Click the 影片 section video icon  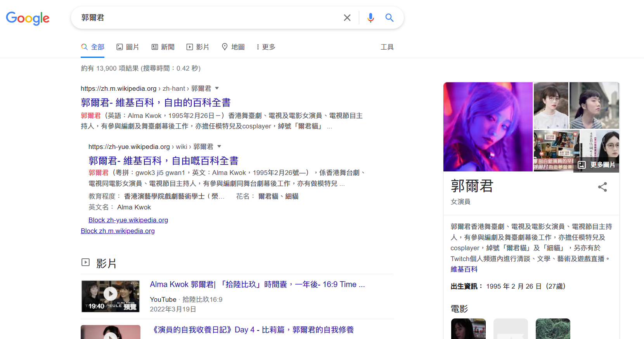click(85, 263)
